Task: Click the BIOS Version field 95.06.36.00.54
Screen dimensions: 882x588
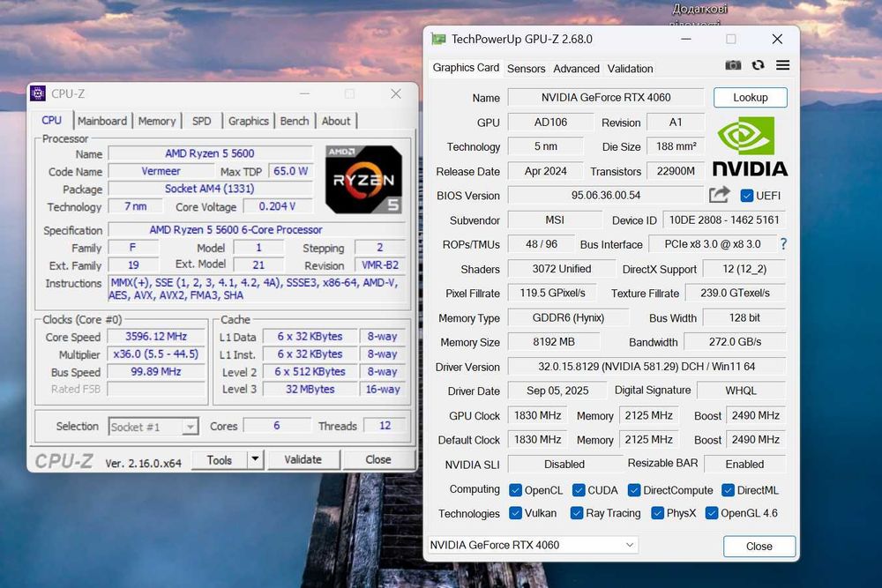Action: coord(606,195)
